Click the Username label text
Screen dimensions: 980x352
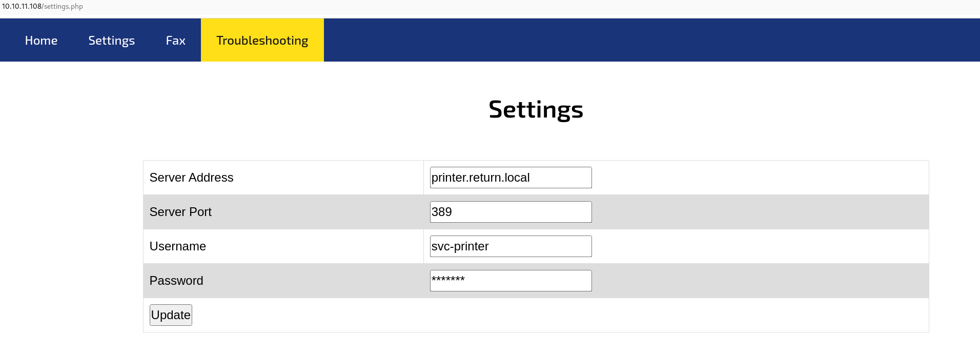tap(177, 246)
